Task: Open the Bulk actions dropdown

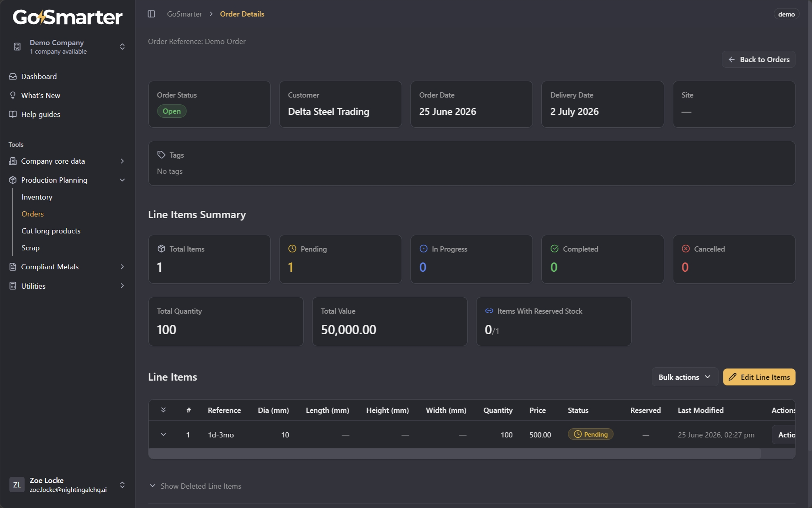Action: tap(685, 377)
